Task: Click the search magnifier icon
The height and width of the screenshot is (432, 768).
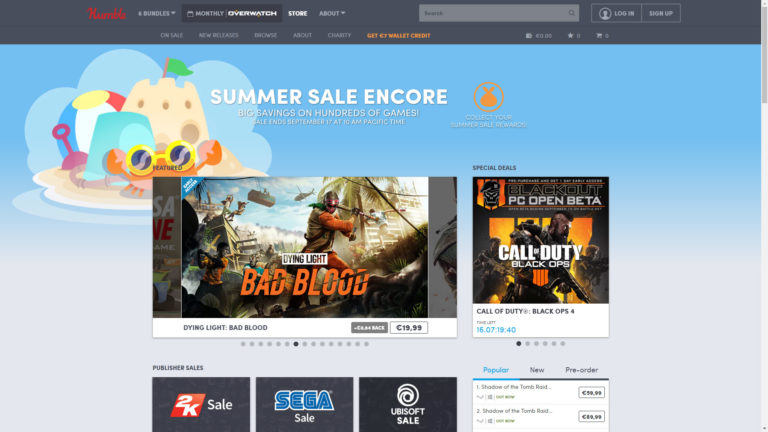Action: pyautogui.click(x=572, y=13)
